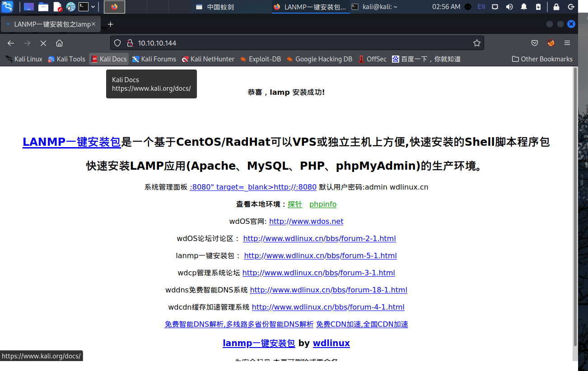The height and width of the screenshot is (371, 588).
Task: Open the battery power manager icon
Action: pyautogui.click(x=538, y=7)
